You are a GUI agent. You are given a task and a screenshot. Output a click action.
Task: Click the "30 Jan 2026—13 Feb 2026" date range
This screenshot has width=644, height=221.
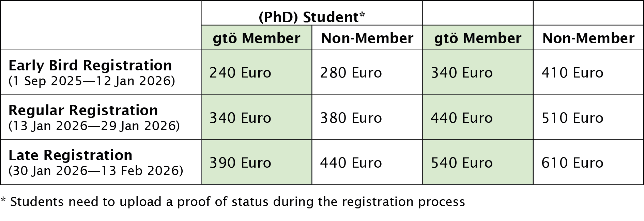96,170
